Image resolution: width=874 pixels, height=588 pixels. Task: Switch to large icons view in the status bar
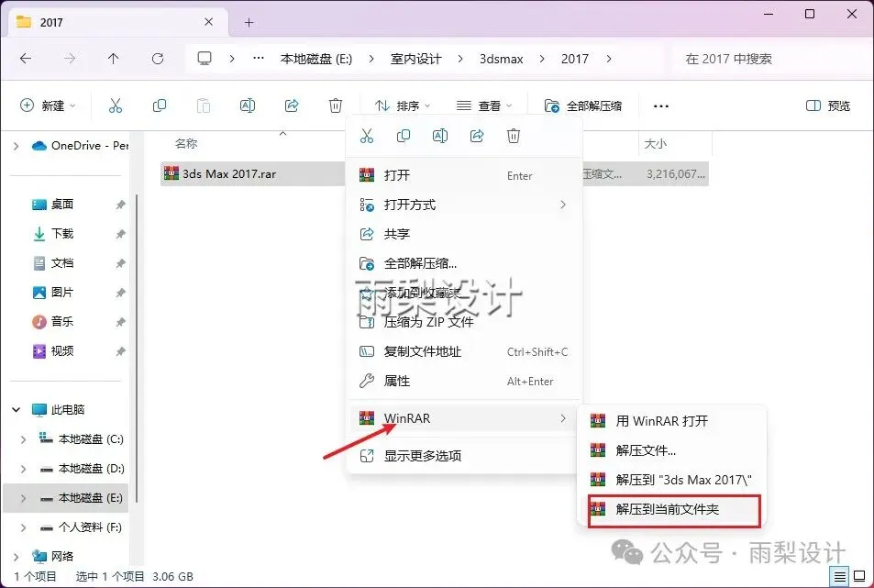[859, 576]
